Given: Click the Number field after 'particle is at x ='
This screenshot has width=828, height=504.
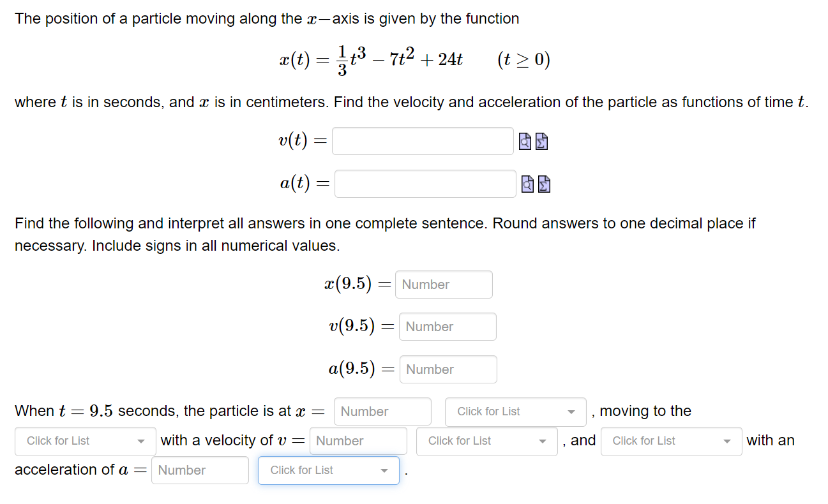Looking at the screenshot, I should click(x=382, y=411).
